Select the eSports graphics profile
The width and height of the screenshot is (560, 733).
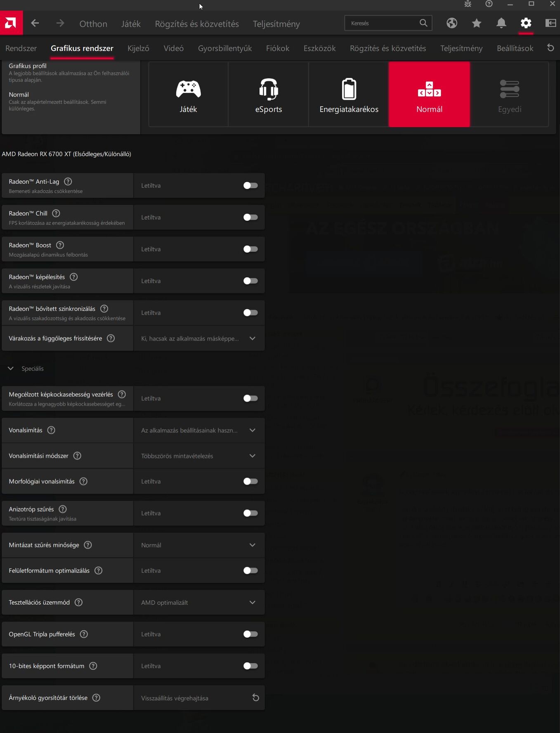click(269, 94)
